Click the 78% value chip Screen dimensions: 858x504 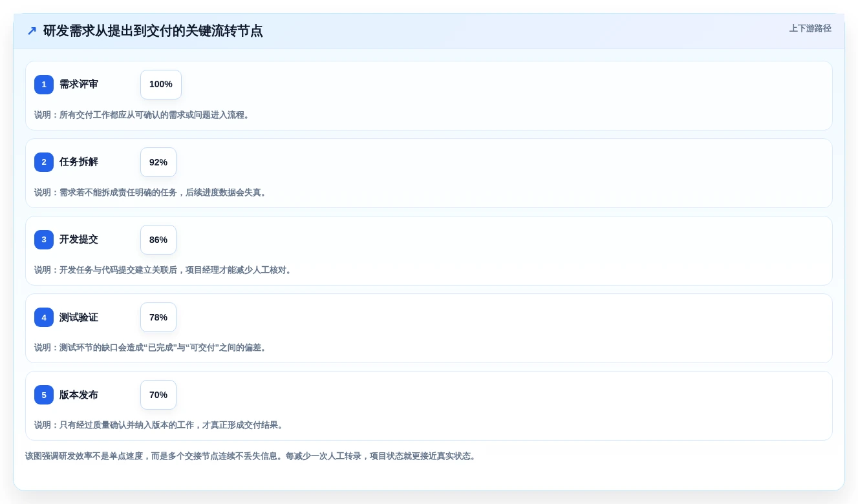pos(158,317)
